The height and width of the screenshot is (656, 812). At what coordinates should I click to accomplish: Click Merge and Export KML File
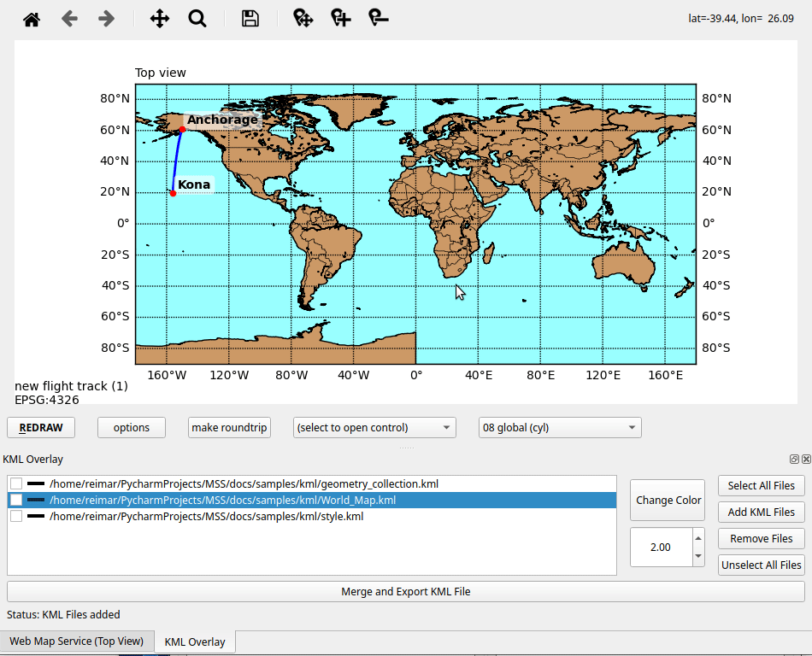[405, 592]
